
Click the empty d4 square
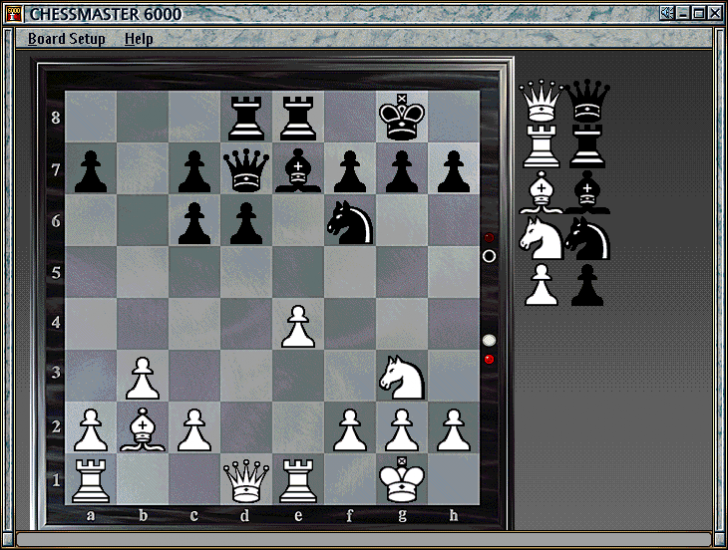[246, 324]
